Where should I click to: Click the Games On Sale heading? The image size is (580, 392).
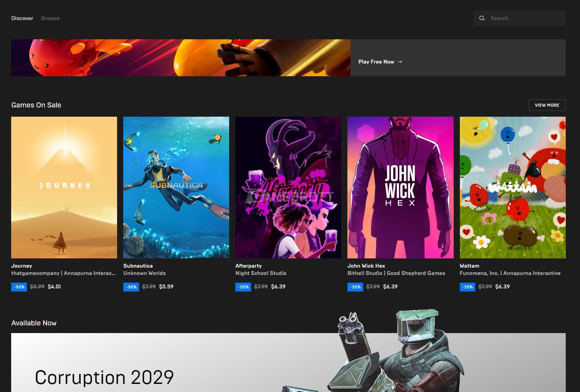[36, 105]
